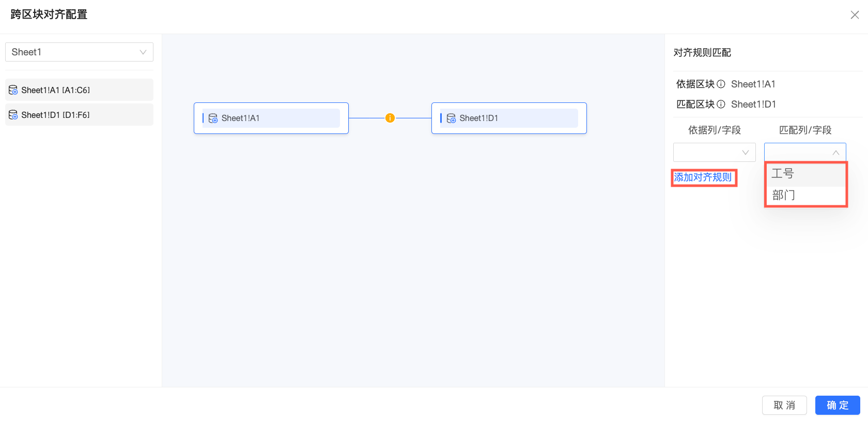Click the database icon of Sheet1!A1 in list
Viewport: 868px width, 421px height.
pyautogui.click(x=13, y=90)
